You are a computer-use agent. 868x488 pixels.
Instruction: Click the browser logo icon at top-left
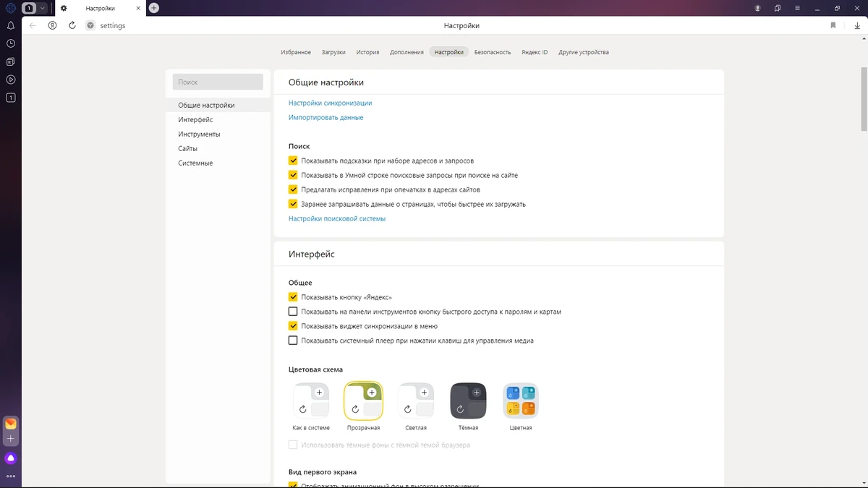[10, 8]
